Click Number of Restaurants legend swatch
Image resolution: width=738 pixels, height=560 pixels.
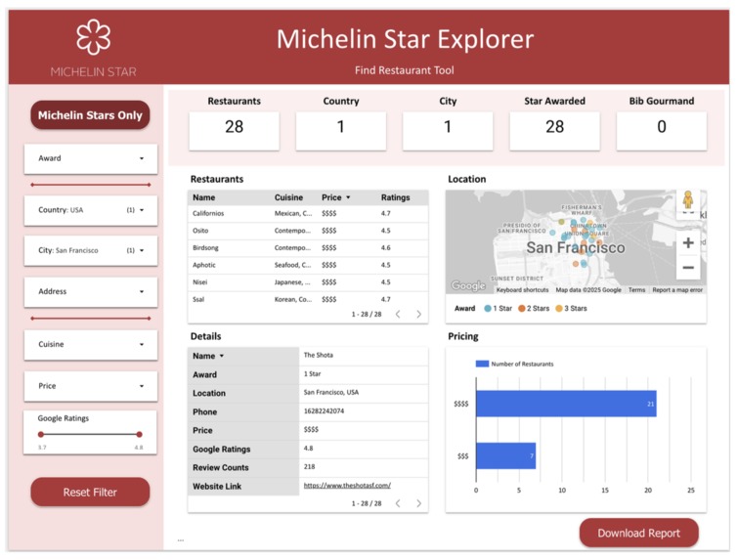[482, 364]
